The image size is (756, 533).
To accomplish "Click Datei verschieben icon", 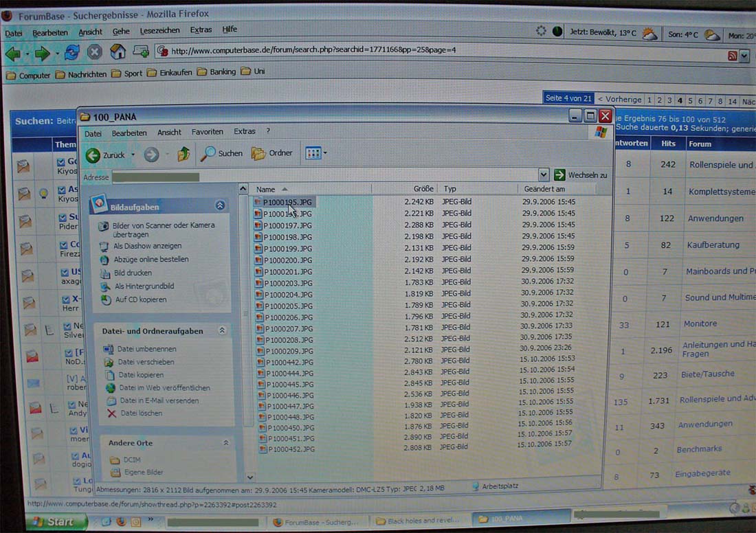I will click(109, 362).
